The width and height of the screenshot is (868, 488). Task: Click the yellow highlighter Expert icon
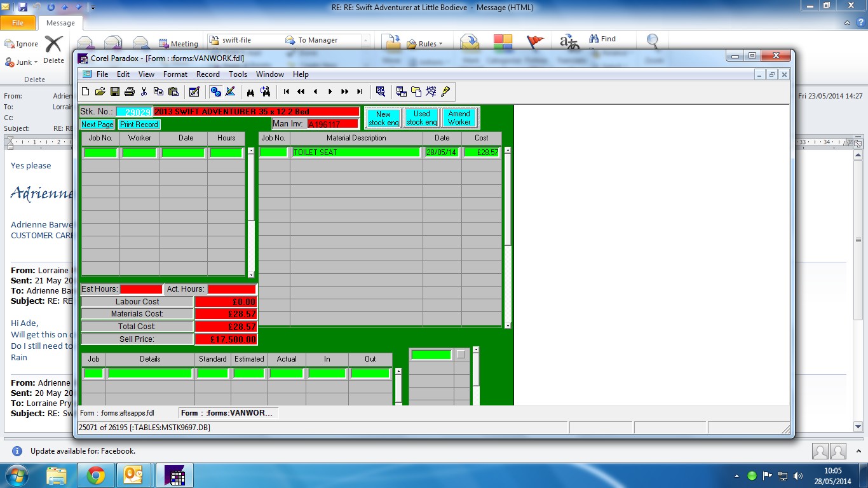pos(445,91)
